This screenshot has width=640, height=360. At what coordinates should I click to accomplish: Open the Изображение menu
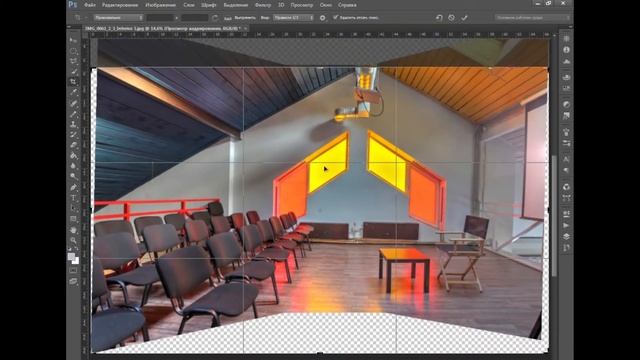point(160,5)
